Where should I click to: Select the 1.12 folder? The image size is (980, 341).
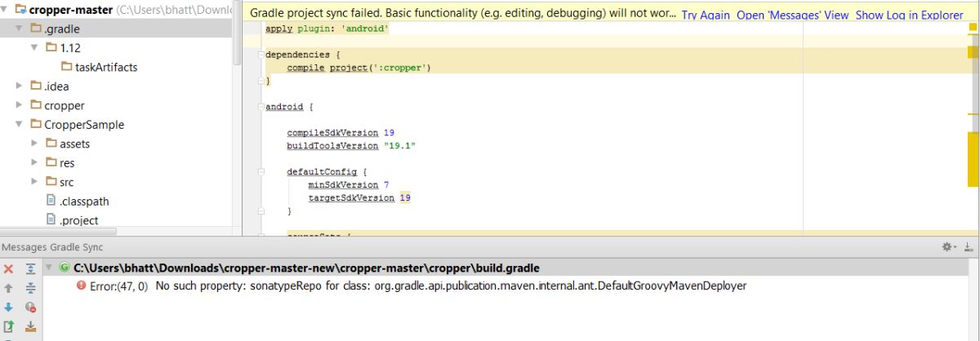coord(69,48)
